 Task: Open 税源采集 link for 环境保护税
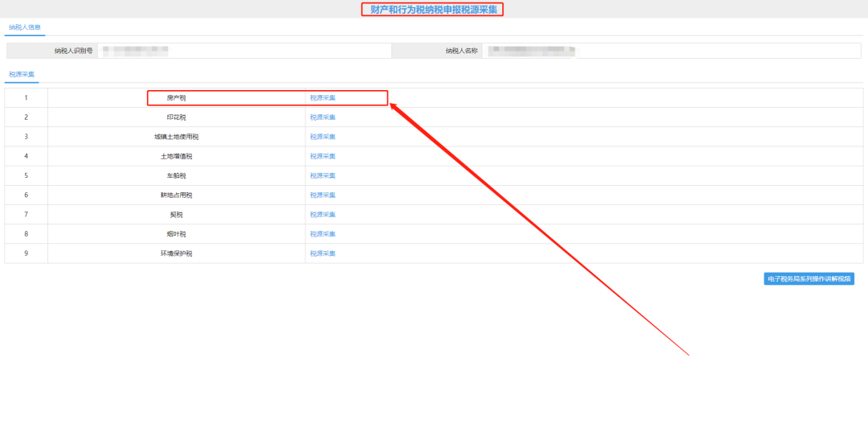click(322, 253)
